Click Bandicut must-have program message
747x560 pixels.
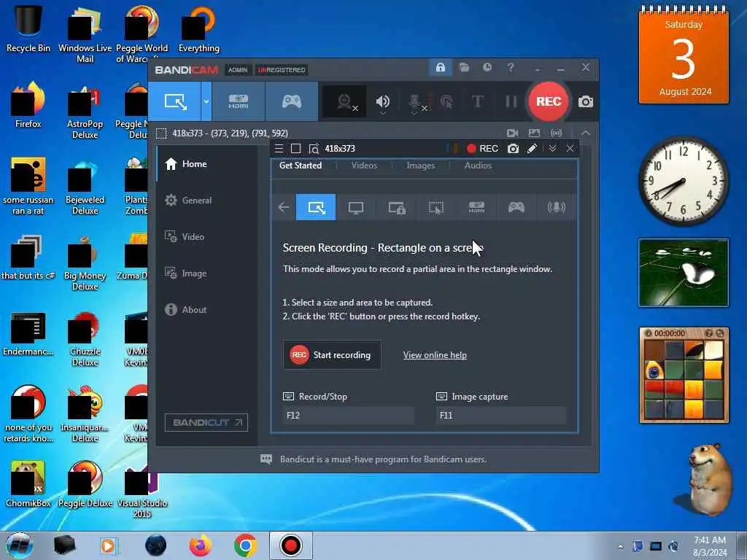coord(383,459)
